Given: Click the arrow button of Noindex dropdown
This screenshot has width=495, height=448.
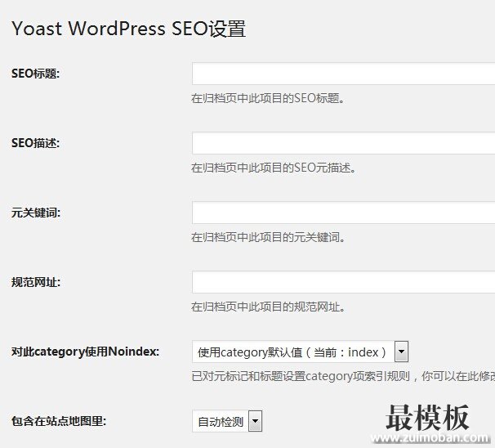Looking at the screenshot, I should coord(401,352).
